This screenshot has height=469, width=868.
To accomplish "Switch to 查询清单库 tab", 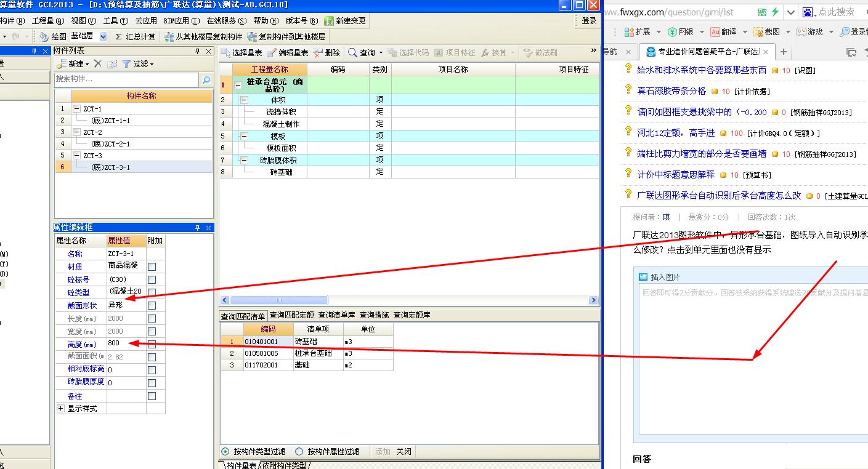I will pyautogui.click(x=336, y=315).
